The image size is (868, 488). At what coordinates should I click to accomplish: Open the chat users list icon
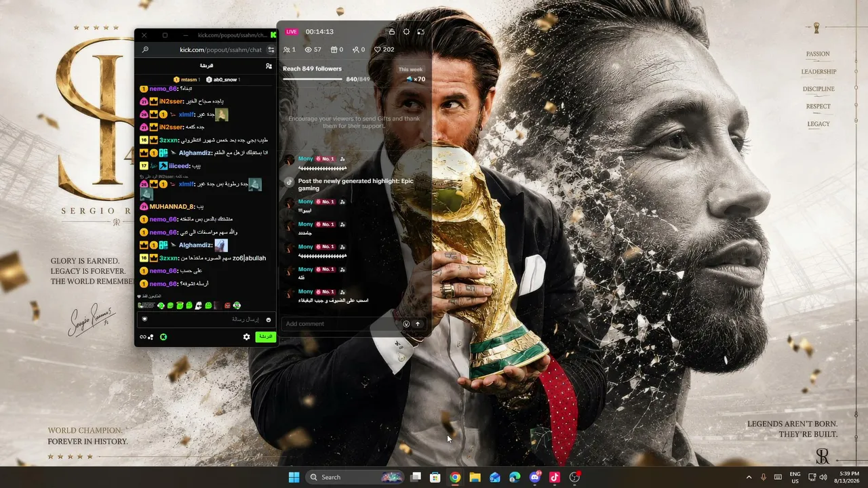[269, 66]
